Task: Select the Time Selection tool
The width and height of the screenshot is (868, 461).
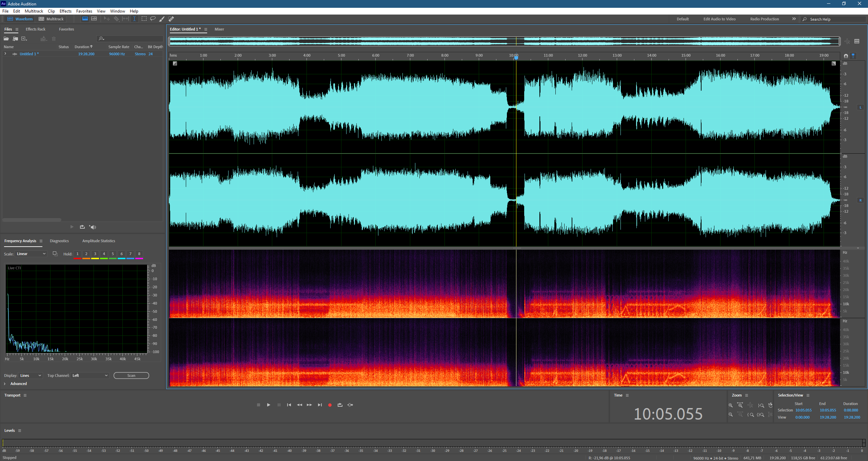Action: (135, 19)
